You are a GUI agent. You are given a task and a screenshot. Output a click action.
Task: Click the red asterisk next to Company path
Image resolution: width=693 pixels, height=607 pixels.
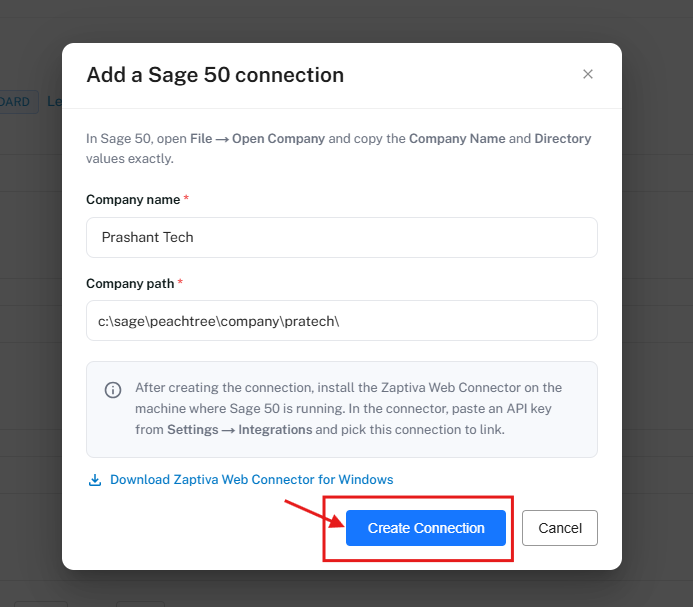tap(180, 282)
